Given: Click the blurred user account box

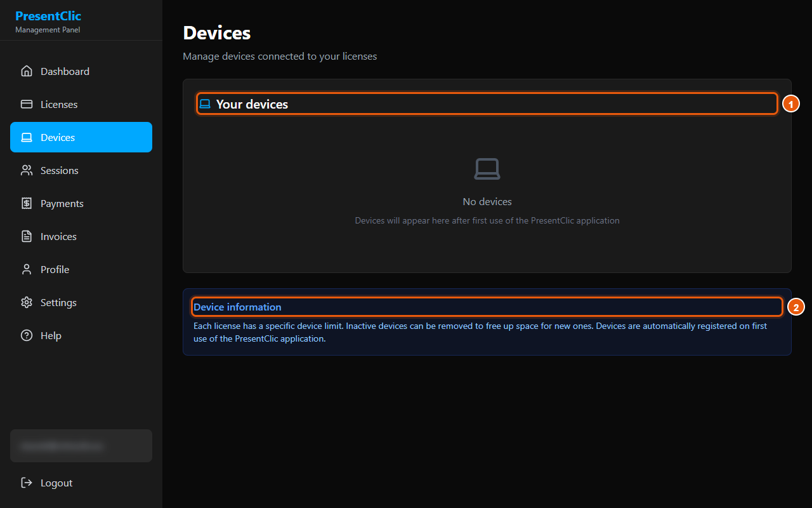Looking at the screenshot, I should pos(81,446).
